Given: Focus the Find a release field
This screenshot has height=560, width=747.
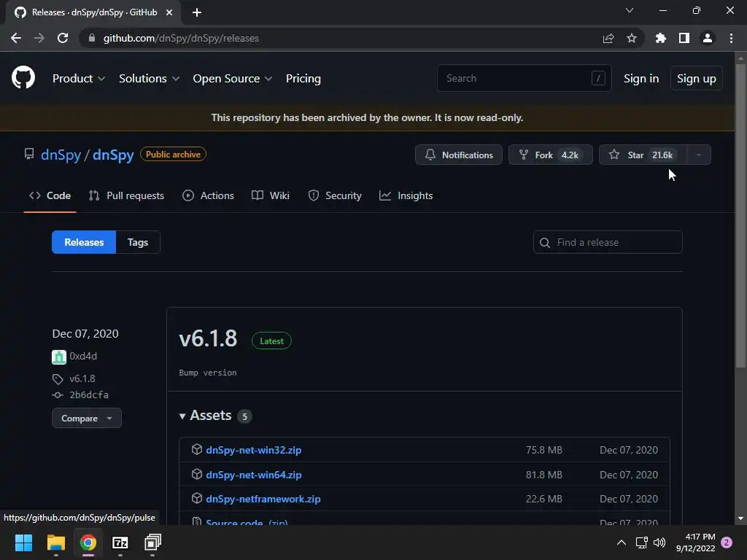Looking at the screenshot, I should (x=608, y=242).
